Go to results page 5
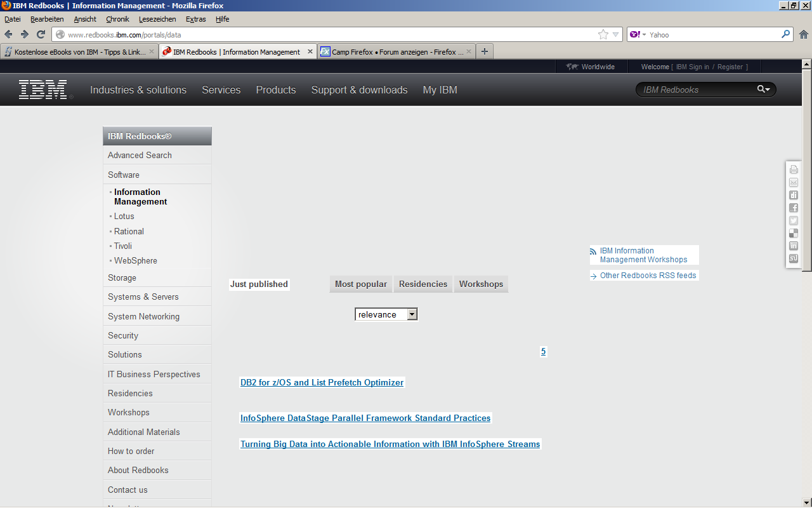Screen dimensions: 812x508 coord(544,352)
